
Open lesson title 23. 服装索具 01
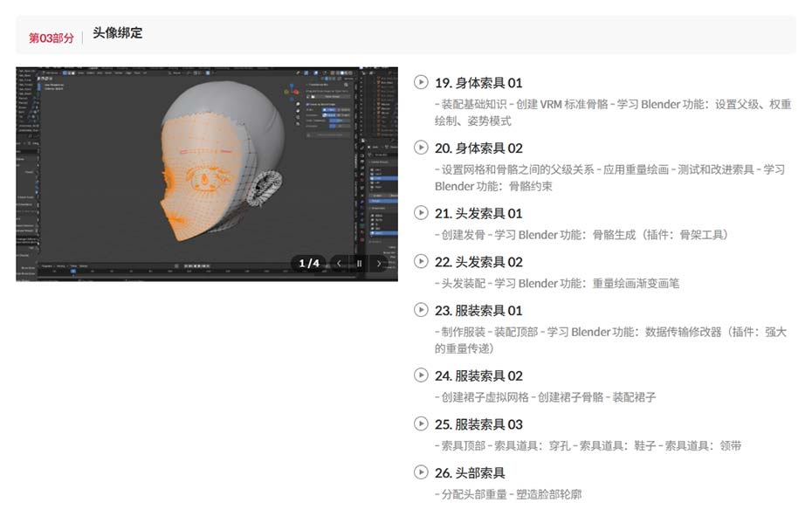(x=478, y=311)
